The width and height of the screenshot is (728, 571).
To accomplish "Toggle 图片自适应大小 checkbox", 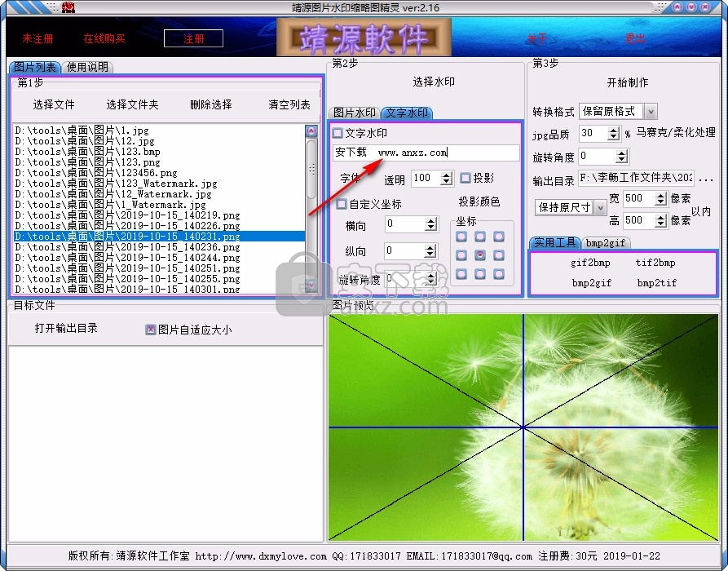I will pyautogui.click(x=151, y=330).
